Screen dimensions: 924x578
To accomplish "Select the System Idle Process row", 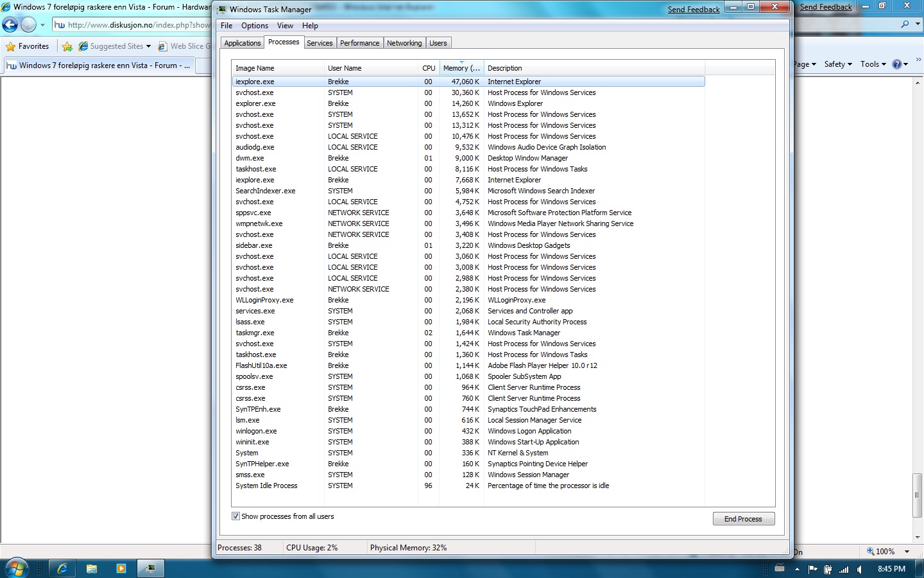I will coord(468,486).
